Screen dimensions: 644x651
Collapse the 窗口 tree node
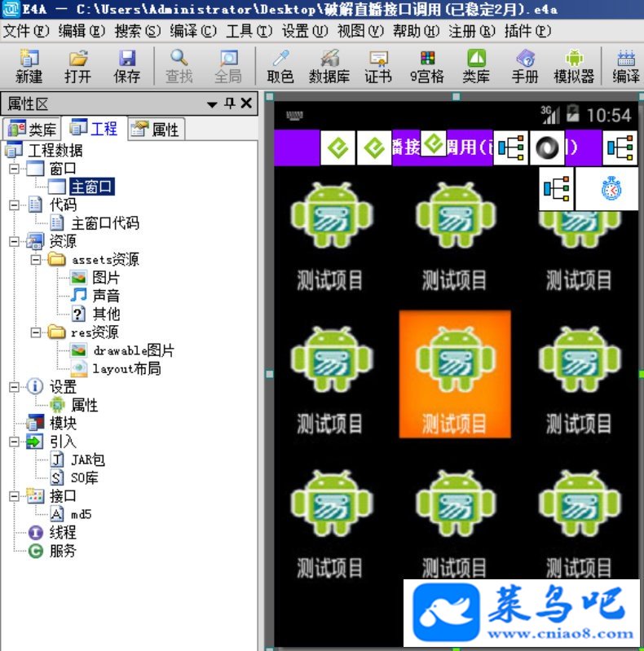14,169
